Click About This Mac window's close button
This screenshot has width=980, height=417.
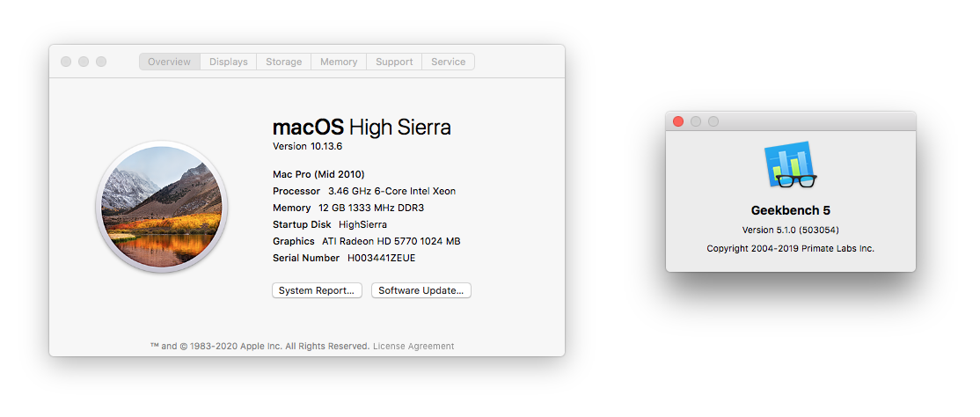(x=66, y=62)
